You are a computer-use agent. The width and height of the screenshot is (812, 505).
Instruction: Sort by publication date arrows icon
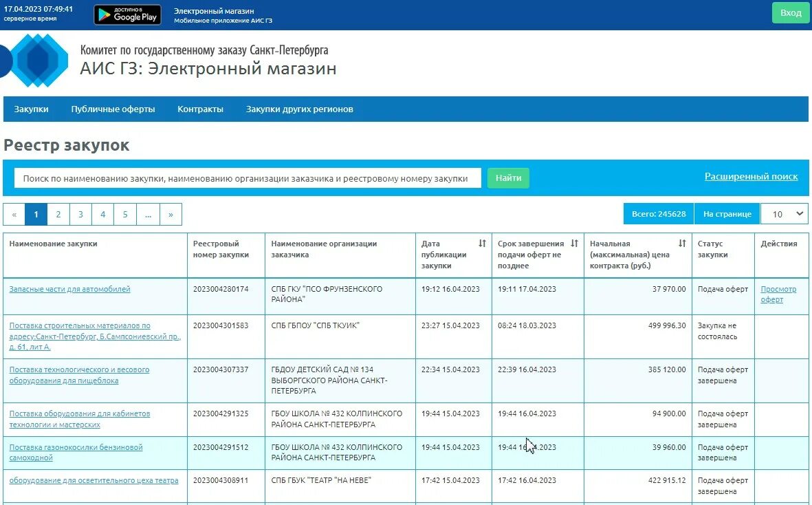(x=482, y=244)
